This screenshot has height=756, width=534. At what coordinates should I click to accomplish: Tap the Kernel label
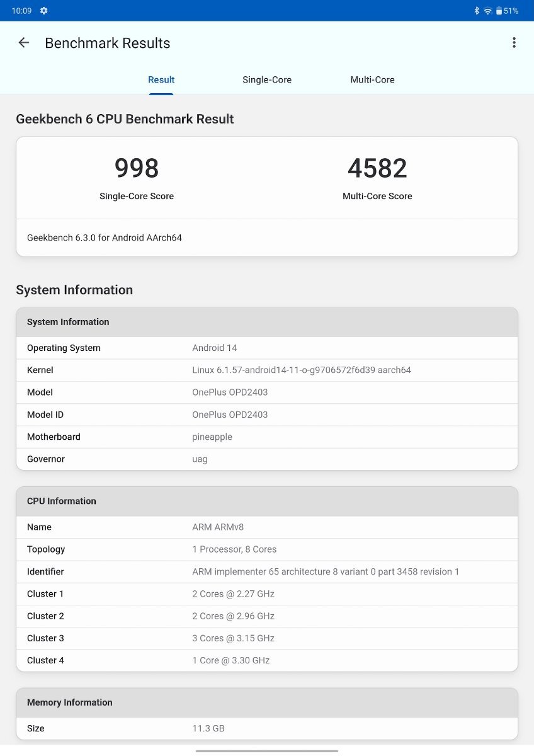click(40, 370)
